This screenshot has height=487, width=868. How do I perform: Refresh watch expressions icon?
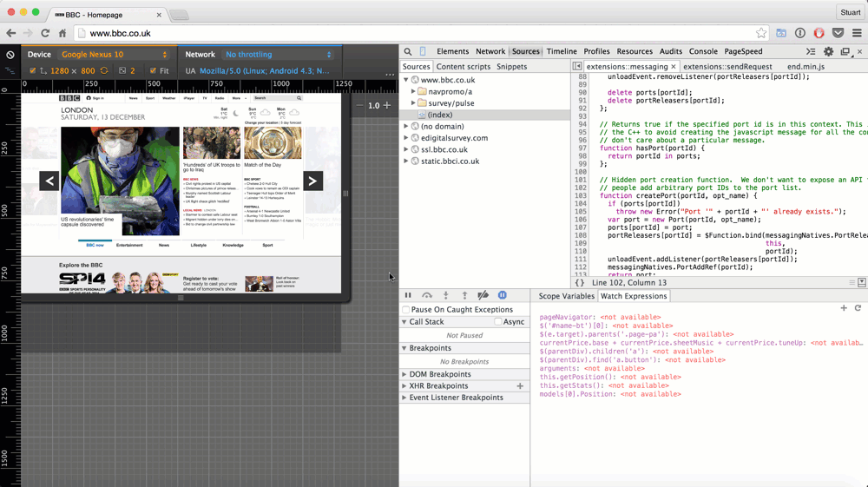pyautogui.click(x=858, y=307)
